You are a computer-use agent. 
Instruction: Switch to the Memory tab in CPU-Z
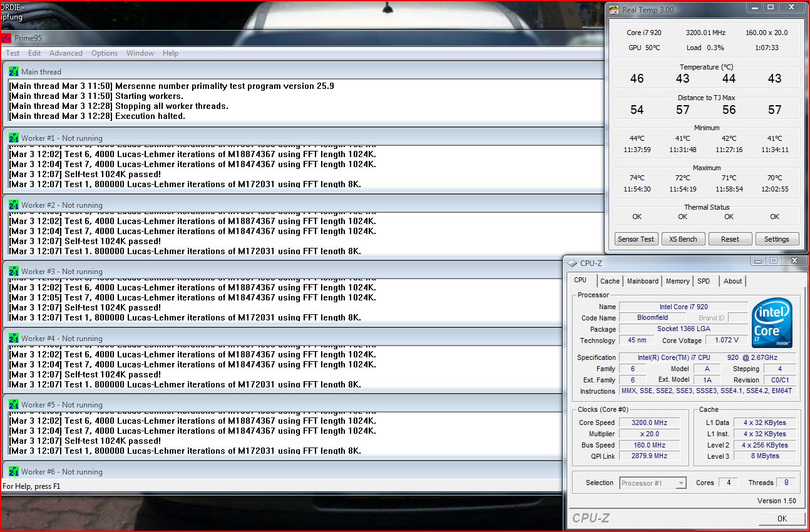coord(677,281)
